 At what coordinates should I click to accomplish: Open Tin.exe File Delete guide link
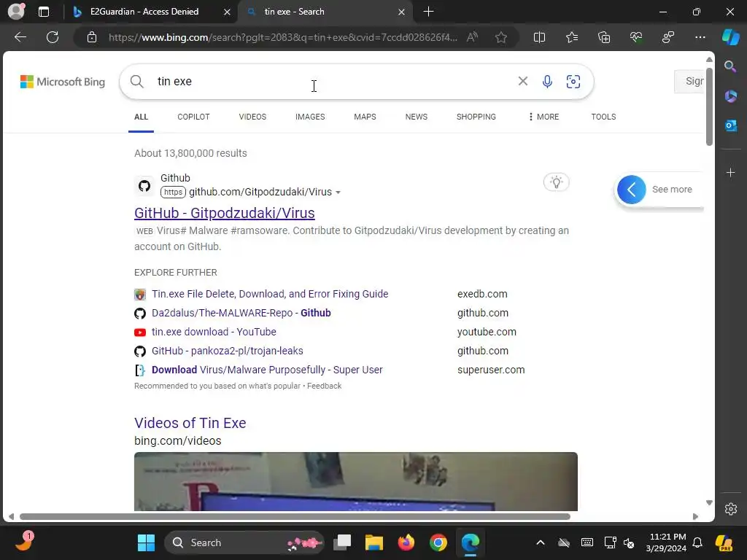270,294
